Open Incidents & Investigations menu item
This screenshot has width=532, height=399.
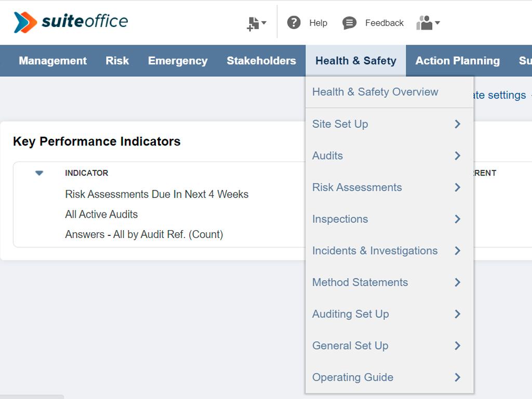tap(375, 251)
